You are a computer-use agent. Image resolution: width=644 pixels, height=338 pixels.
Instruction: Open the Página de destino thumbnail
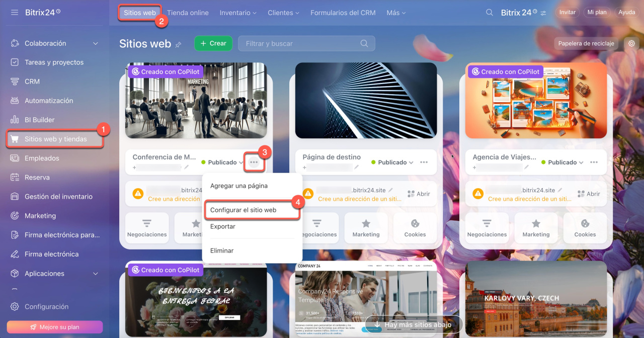[x=366, y=101]
